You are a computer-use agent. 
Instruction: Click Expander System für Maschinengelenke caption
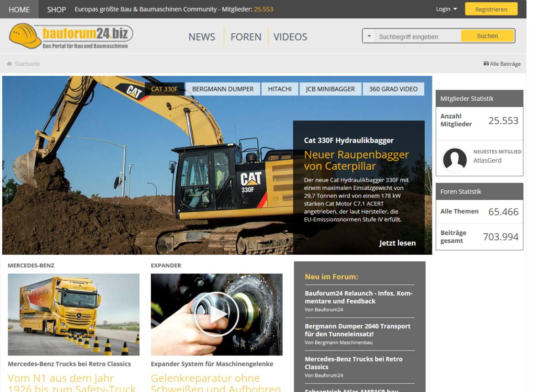tap(212, 364)
